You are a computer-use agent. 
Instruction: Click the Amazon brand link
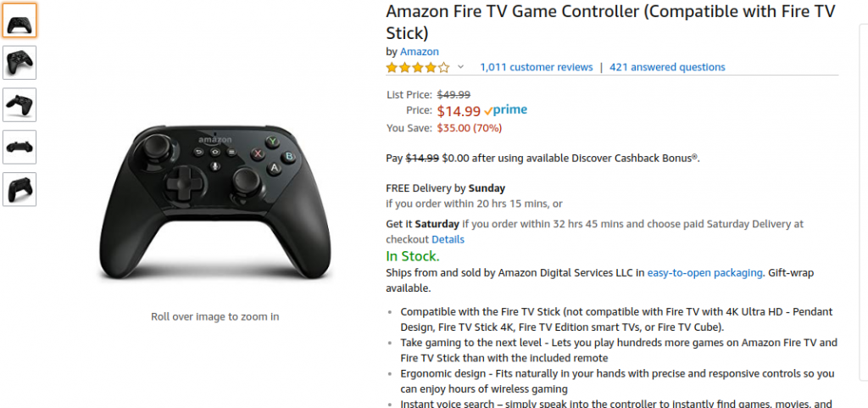pos(419,52)
